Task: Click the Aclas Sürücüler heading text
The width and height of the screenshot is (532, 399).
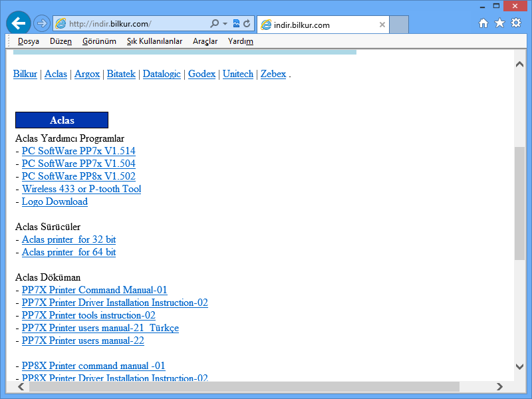Action: click(48, 227)
